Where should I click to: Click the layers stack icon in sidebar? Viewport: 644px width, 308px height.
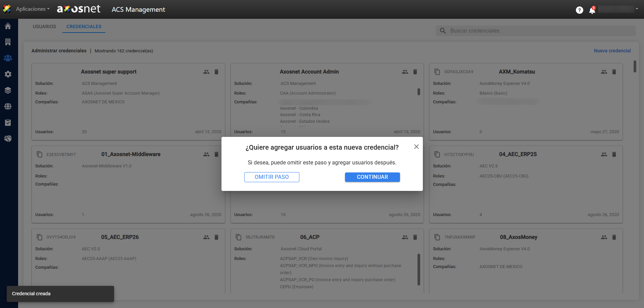pos(8,90)
